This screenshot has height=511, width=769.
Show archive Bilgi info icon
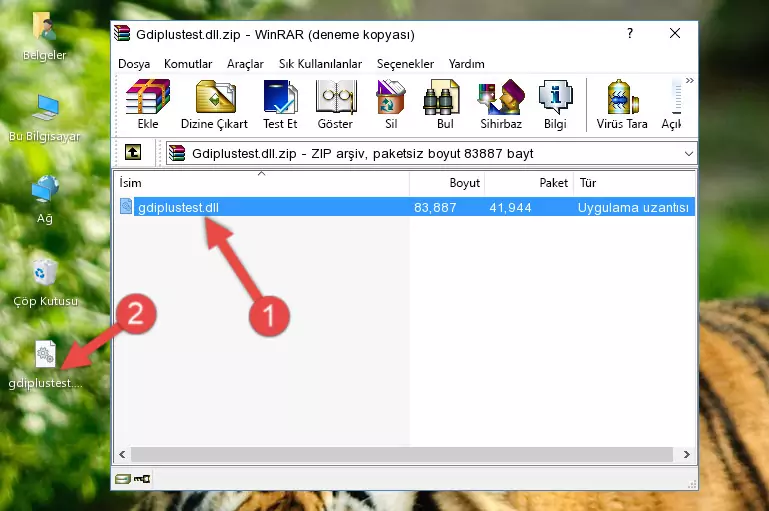tap(555, 104)
